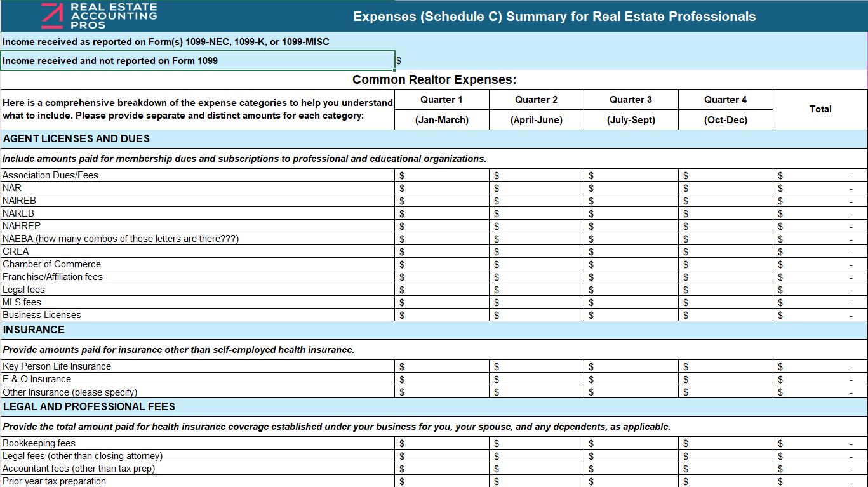Select MLS fees Quarter 3 amount cell
Screen dimensions: 868x487
(631, 302)
